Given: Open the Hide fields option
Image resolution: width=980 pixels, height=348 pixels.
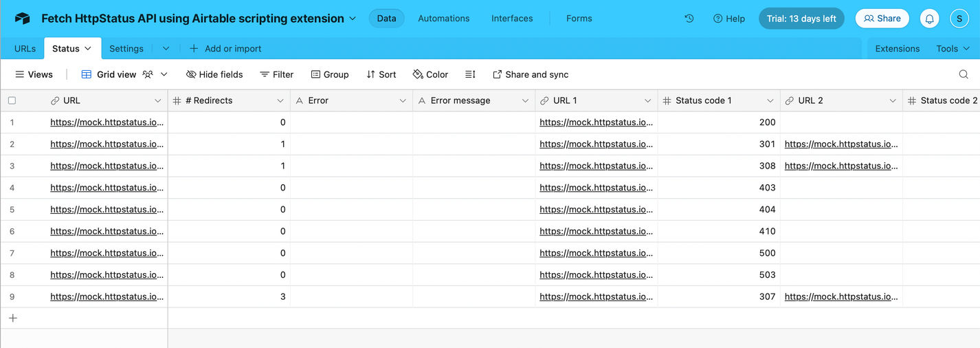Looking at the screenshot, I should tap(214, 74).
